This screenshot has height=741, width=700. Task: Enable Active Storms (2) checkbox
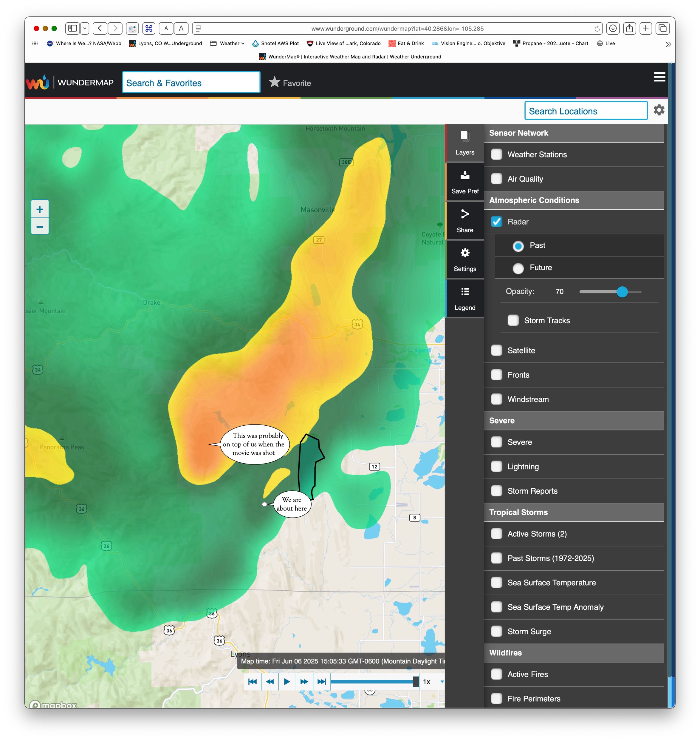tap(496, 533)
